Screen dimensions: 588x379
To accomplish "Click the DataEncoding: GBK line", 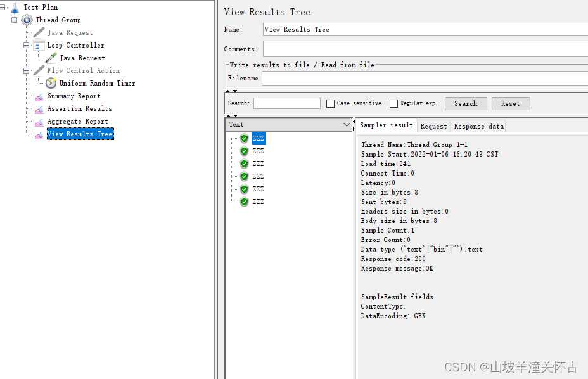I will tap(393, 316).
